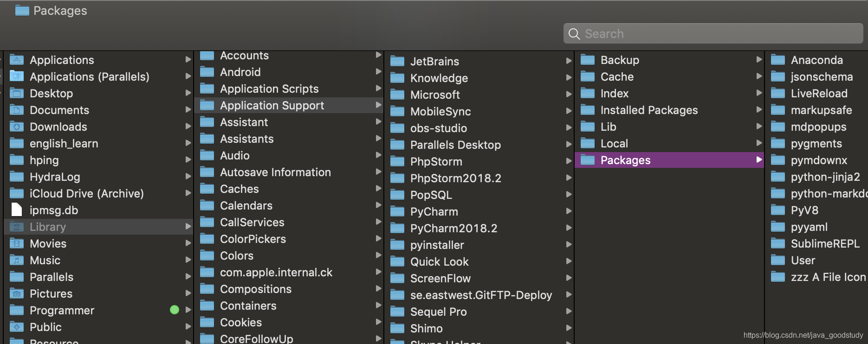Expand the Downloads row arrow

click(188, 126)
